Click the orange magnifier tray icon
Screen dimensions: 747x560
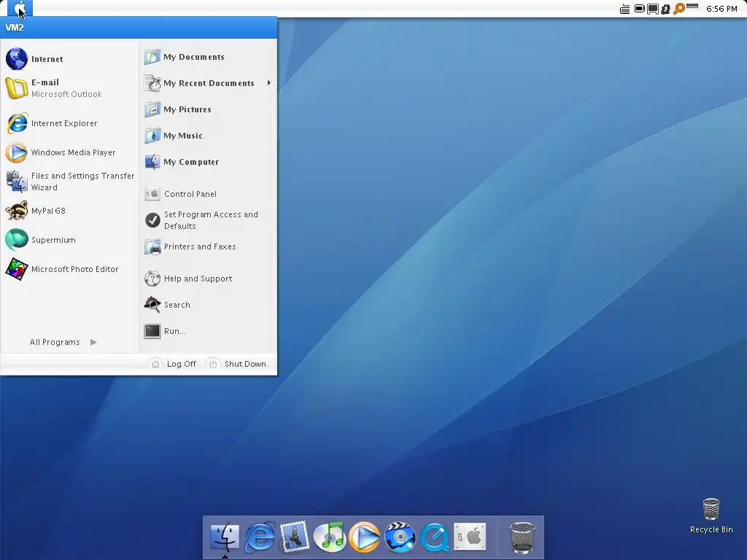(679, 9)
